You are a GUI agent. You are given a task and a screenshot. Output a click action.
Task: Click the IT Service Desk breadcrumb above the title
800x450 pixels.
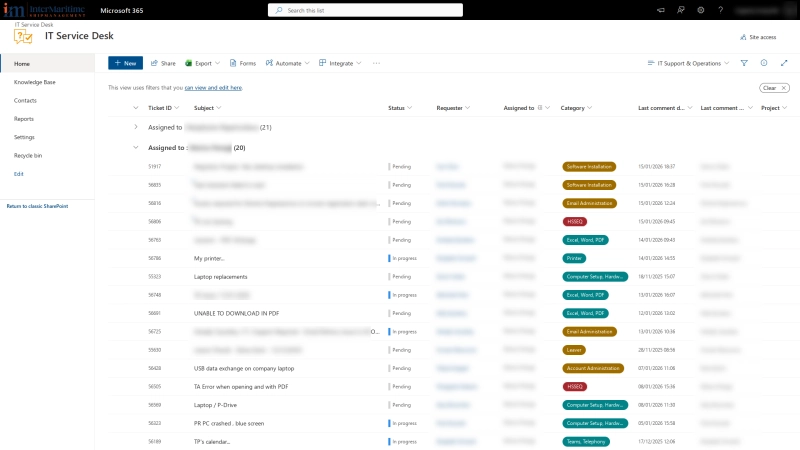(x=34, y=24)
